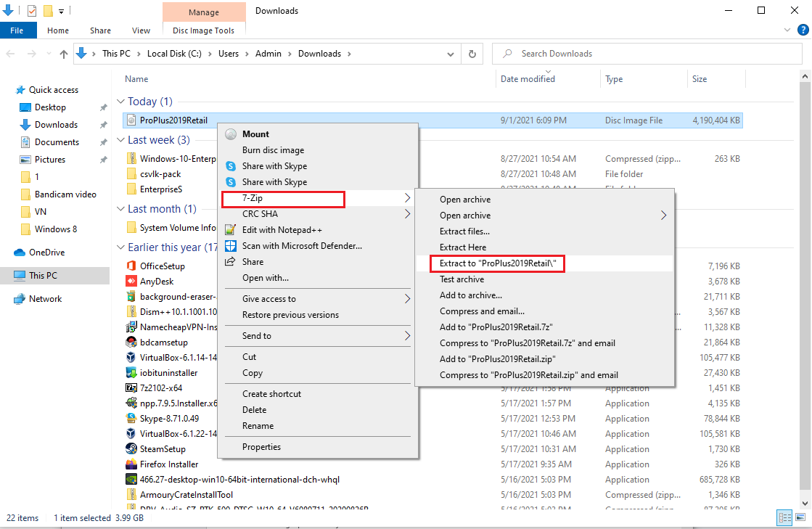Switch to large icons view in status bar
The height and width of the screenshot is (529, 812).
(800, 517)
